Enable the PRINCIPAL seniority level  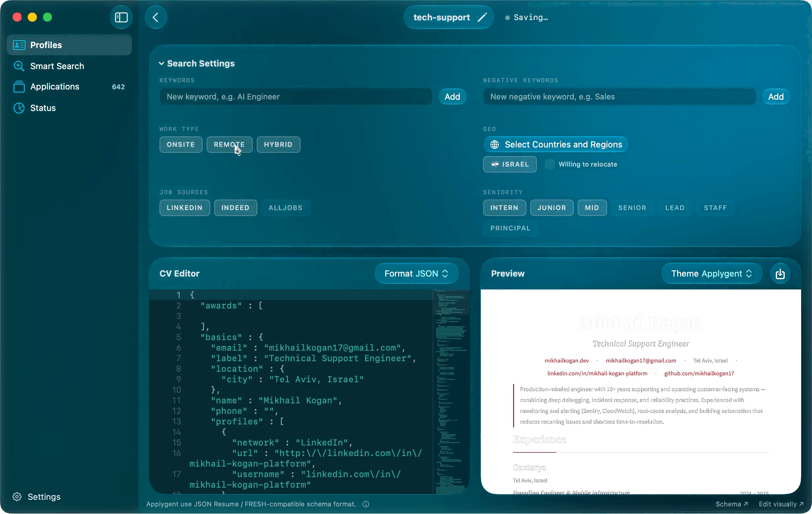pos(510,229)
